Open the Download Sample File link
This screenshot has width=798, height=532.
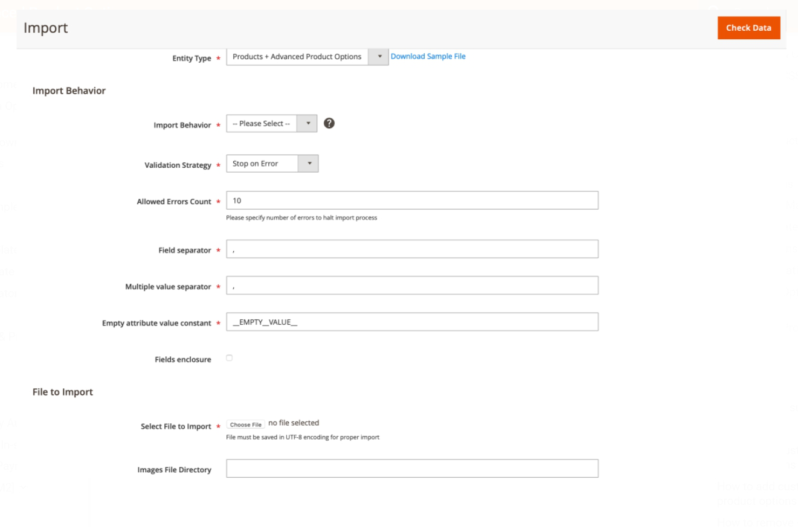[x=428, y=56]
